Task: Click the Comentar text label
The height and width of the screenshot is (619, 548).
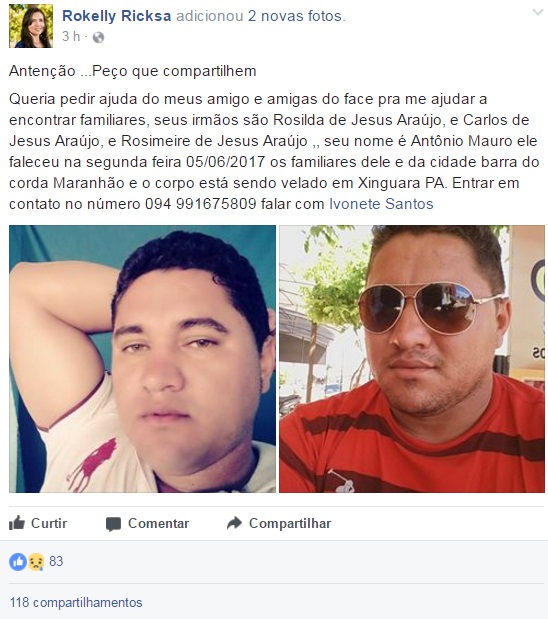Action: coord(158,523)
